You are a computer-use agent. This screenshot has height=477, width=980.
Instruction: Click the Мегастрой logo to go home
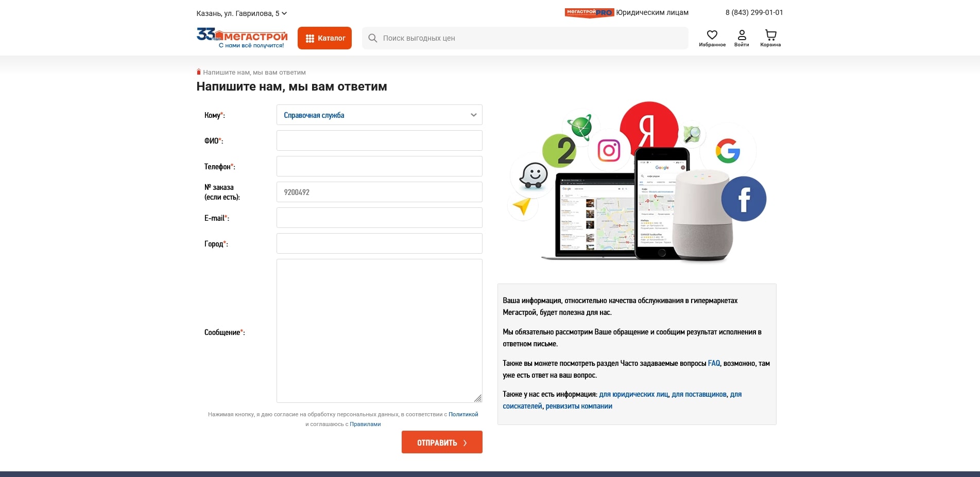242,38
